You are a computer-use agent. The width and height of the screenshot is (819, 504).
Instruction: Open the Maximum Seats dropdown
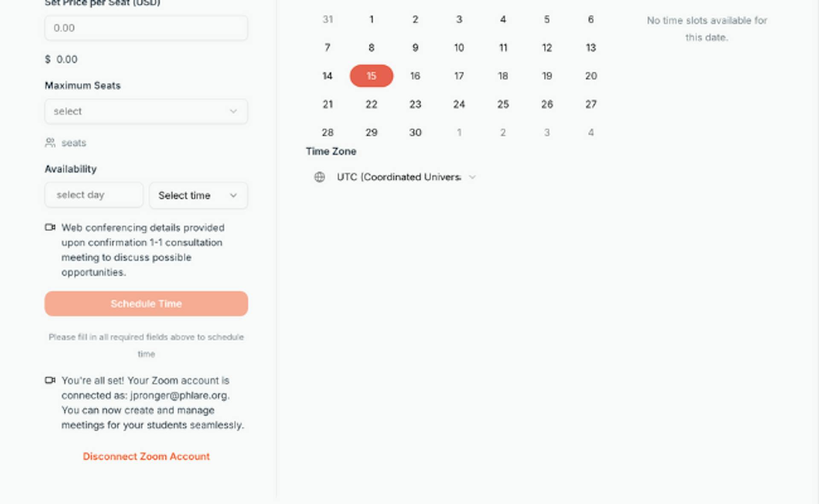[146, 111]
